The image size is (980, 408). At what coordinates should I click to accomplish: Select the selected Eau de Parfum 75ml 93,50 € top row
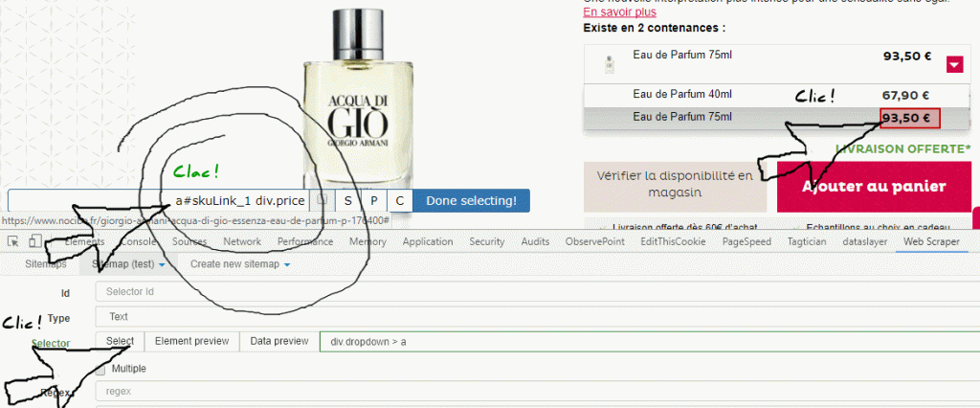coord(778,64)
